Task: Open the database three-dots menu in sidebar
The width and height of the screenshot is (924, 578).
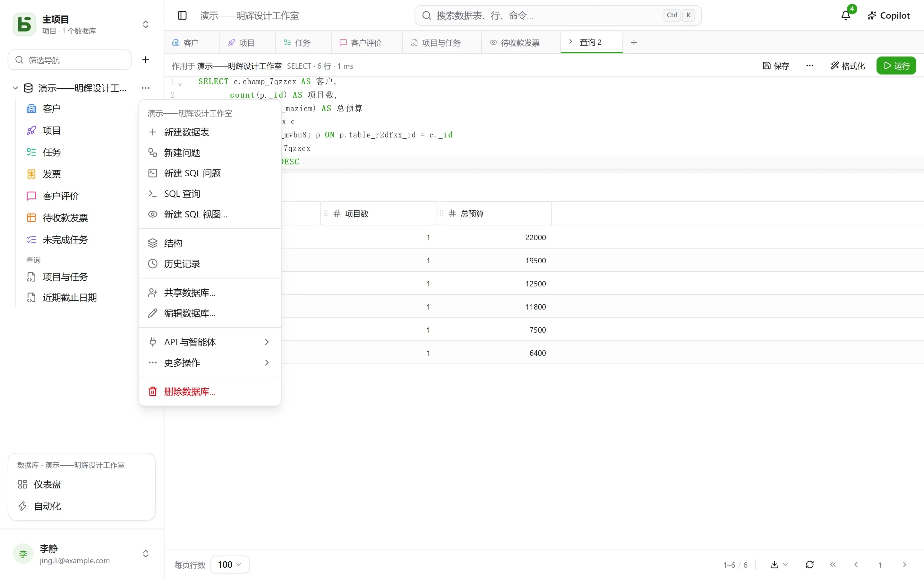Action: pyautogui.click(x=145, y=88)
